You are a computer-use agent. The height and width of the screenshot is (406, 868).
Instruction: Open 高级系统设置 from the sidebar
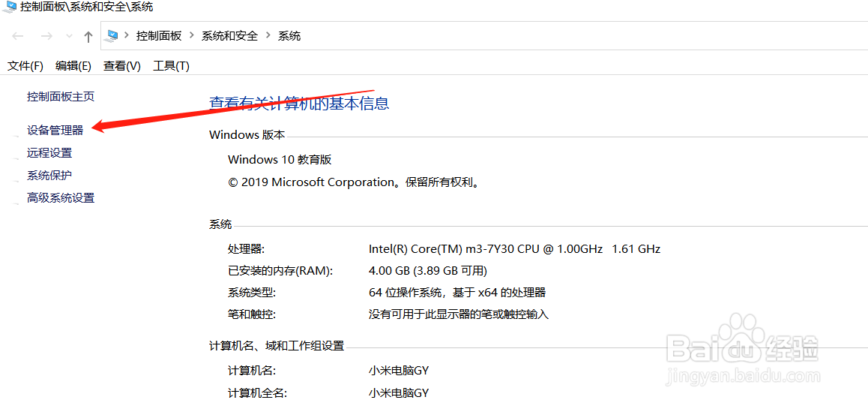pyautogui.click(x=61, y=197)
